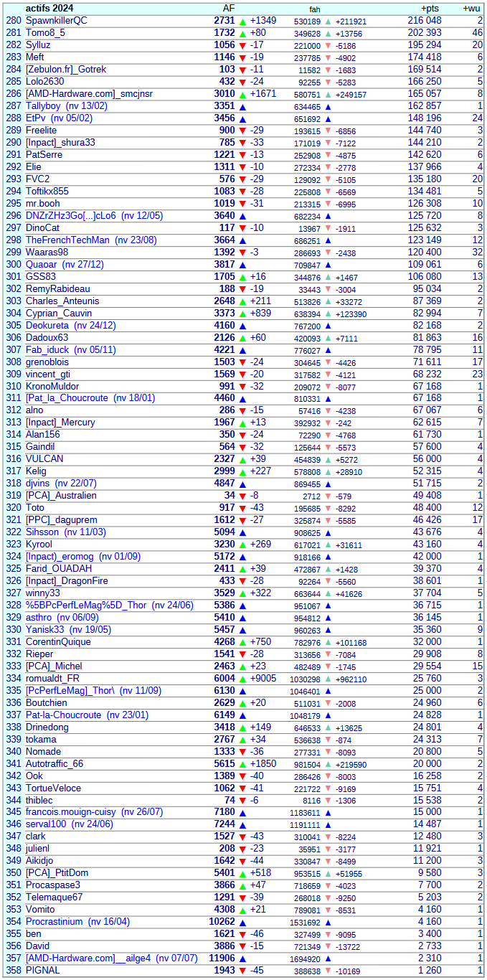
Task: Click the actifs 2024 heading
Action: click(x=49, y=8)
